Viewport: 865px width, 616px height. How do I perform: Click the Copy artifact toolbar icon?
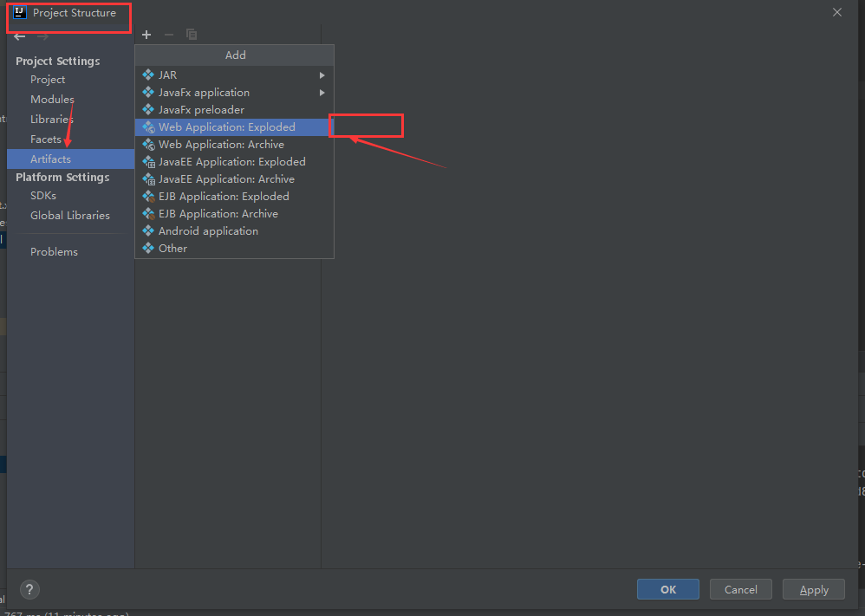192,34
